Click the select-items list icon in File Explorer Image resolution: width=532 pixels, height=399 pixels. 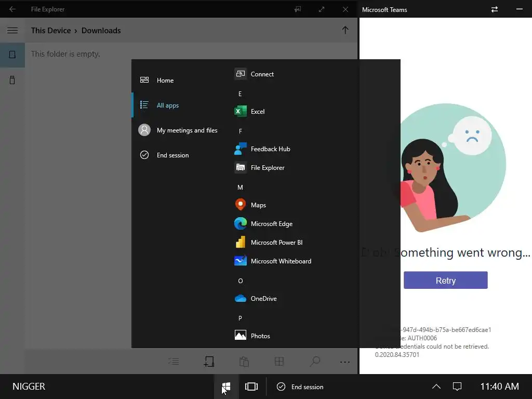click(174, 362)
